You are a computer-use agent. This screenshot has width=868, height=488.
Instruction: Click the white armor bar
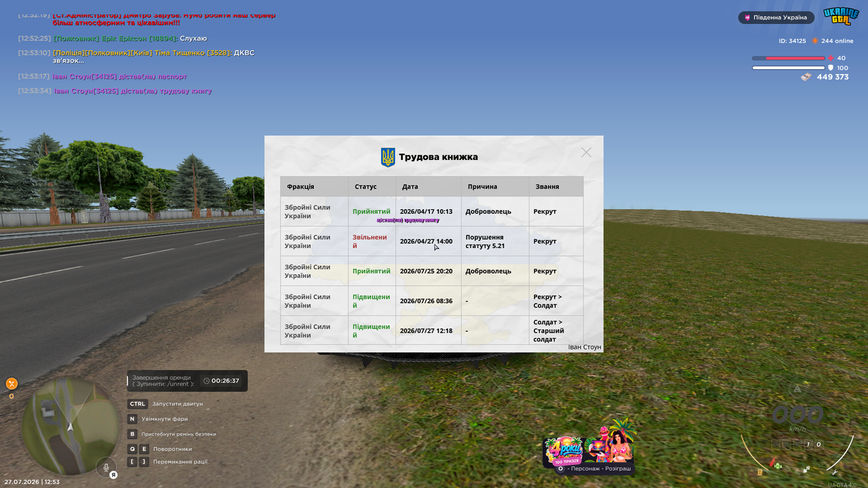click(x=789, y=68)
